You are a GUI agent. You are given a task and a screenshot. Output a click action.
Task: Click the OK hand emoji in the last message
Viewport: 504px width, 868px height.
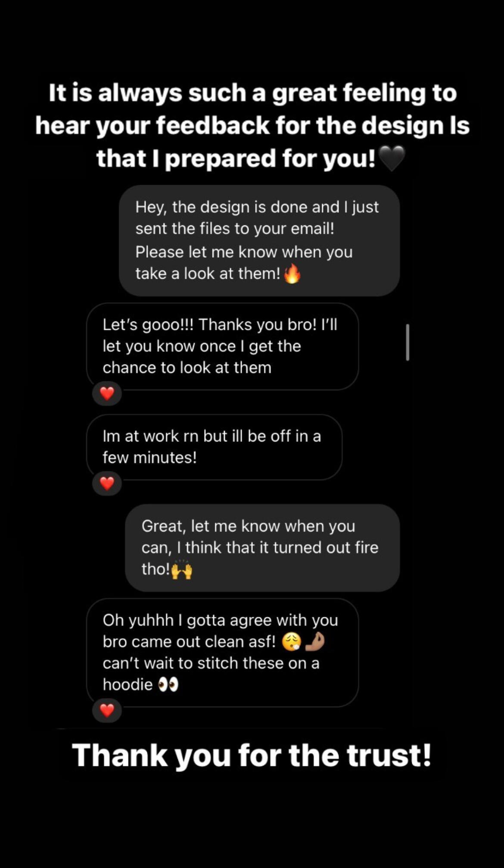pos(314,642)
